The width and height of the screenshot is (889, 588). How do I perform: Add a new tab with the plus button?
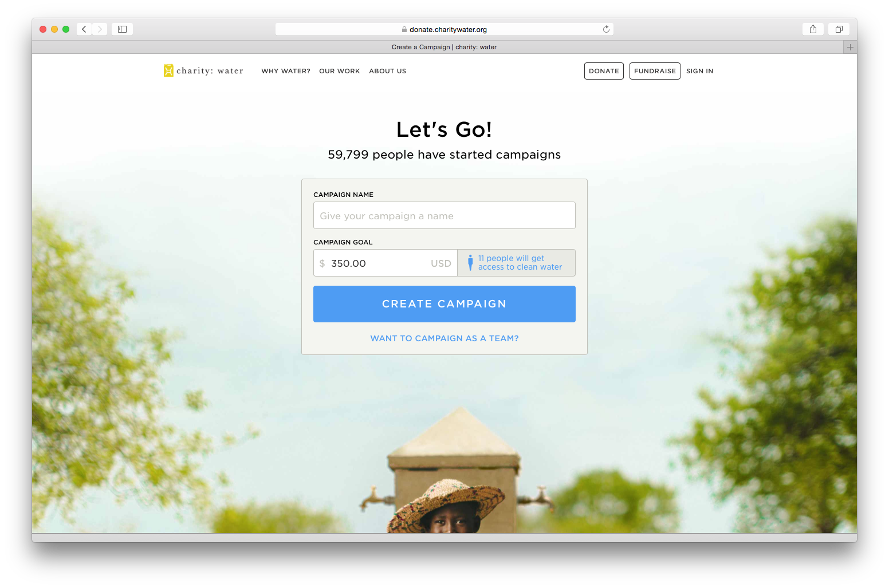tap(850, 47)
